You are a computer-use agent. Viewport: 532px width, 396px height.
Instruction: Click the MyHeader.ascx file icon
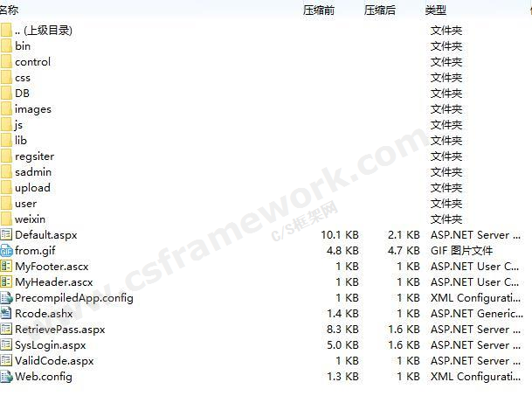click(x=6, y=281)
